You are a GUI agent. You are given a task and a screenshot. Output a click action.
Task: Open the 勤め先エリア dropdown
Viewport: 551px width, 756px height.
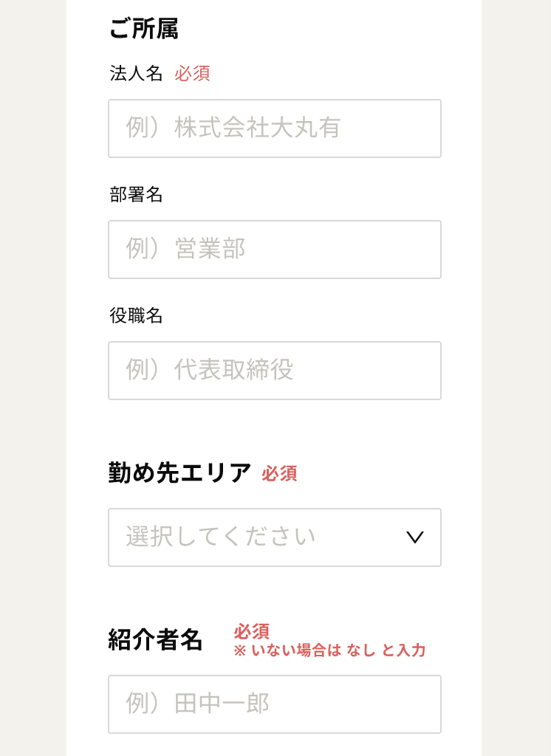[275, 537]
